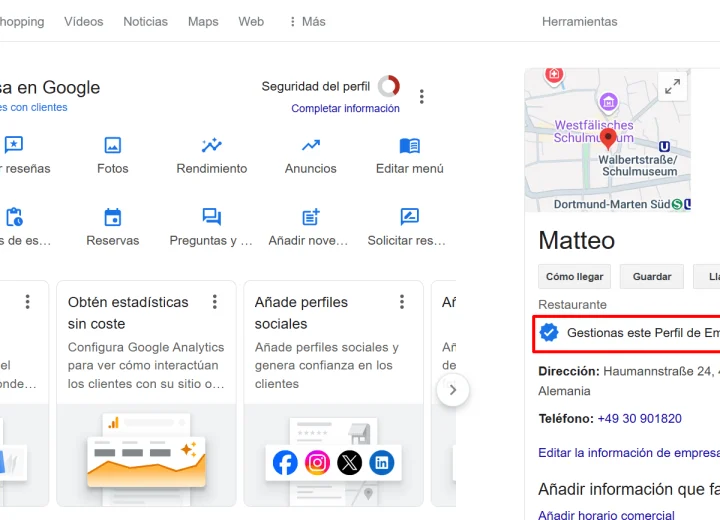Click Añadir horario comercial link
The height and width of the screenshot is (520, 720).
coord(606,515)
